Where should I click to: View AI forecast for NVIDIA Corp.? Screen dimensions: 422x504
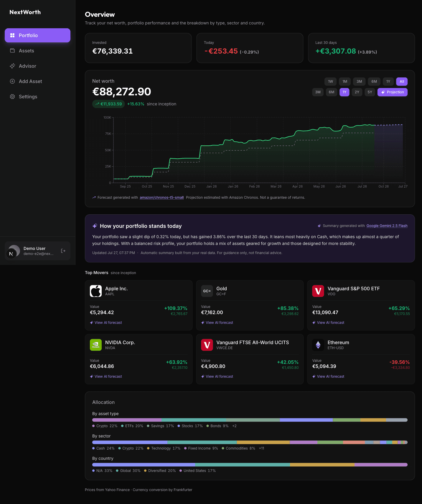click(x=106, y=377)
